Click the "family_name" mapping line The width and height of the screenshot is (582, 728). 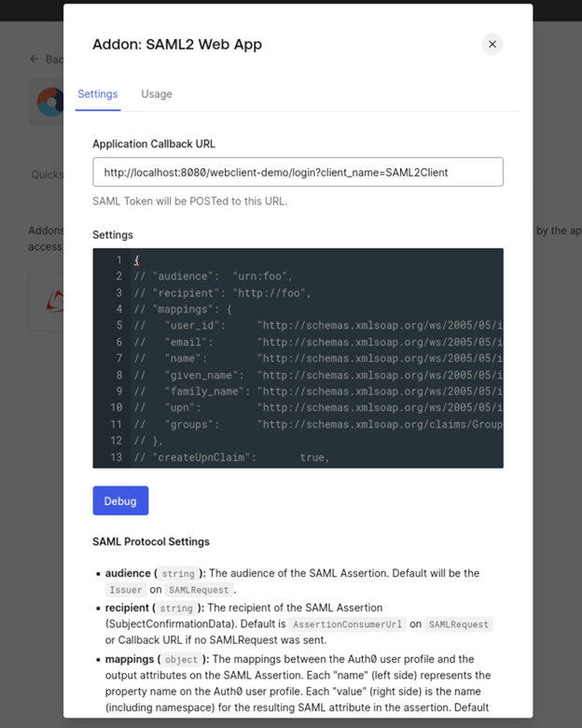(x=318, y=391)
